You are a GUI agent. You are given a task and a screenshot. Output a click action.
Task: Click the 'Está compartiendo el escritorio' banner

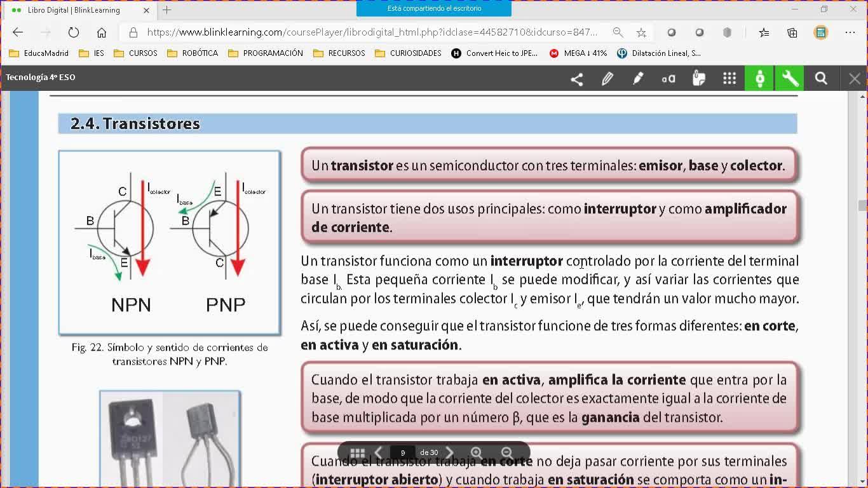(434, 8)
